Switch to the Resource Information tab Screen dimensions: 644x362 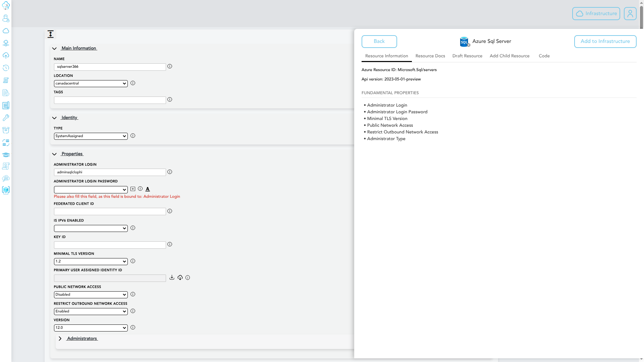[386, 56]
